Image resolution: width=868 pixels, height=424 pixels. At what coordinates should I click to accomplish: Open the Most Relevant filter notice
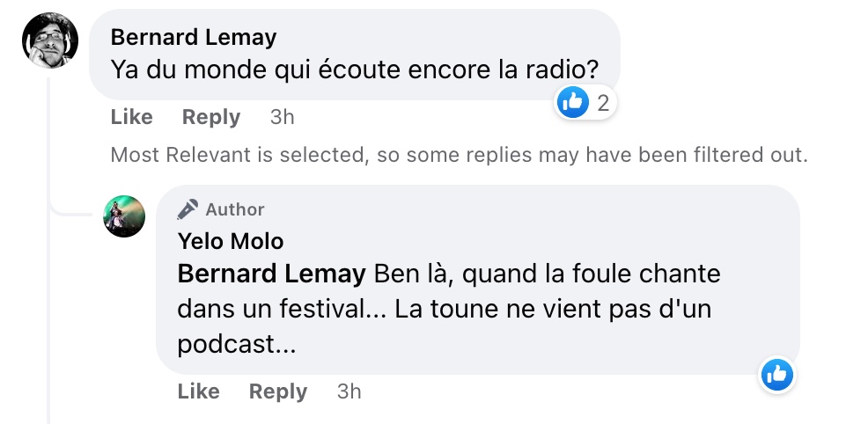coord(459,156)
